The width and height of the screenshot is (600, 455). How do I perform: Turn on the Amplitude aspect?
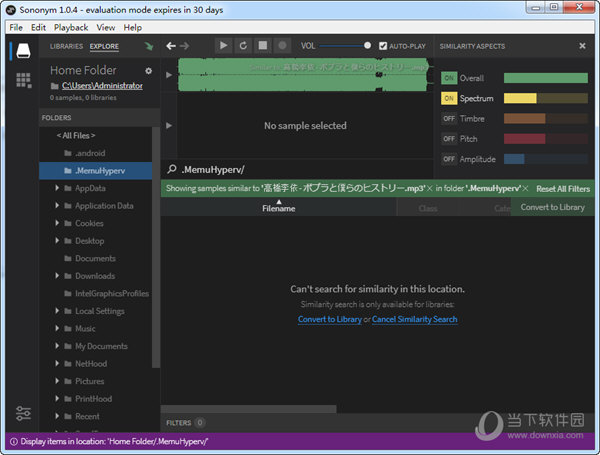448,159
